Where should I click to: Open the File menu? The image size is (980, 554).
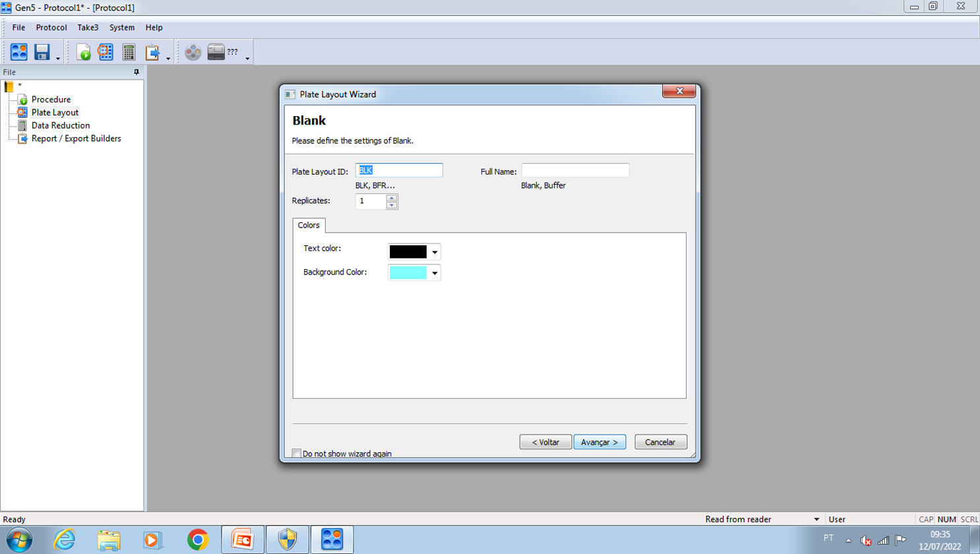(x=18, y=28)
